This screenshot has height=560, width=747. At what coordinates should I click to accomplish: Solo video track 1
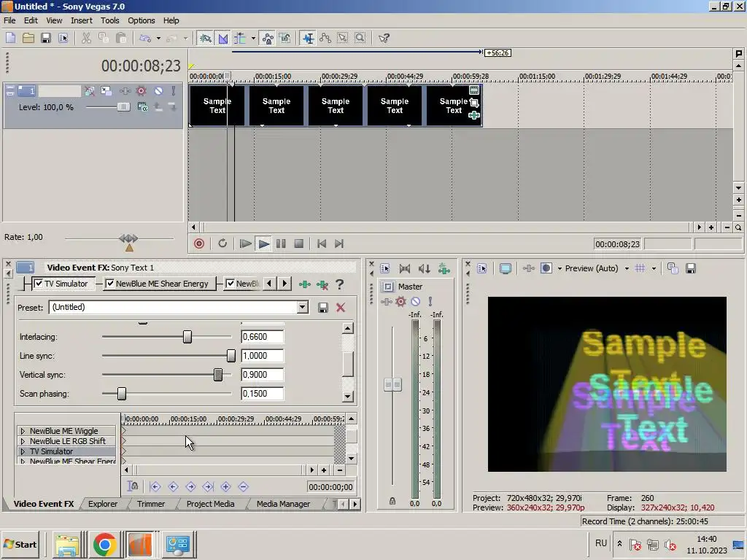click(174, 91)
